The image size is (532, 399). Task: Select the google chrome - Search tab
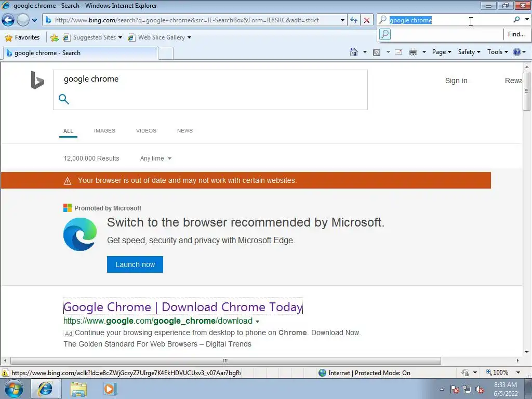pos(81,53)
